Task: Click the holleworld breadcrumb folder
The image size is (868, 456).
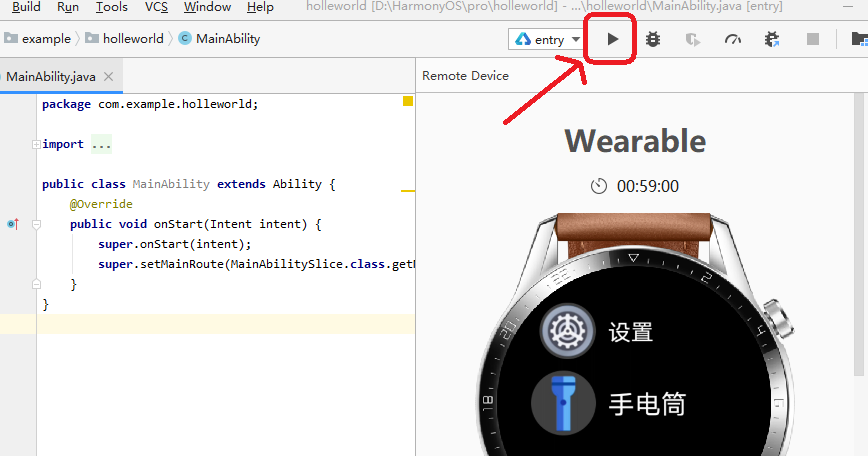Action: click(125, 39)
